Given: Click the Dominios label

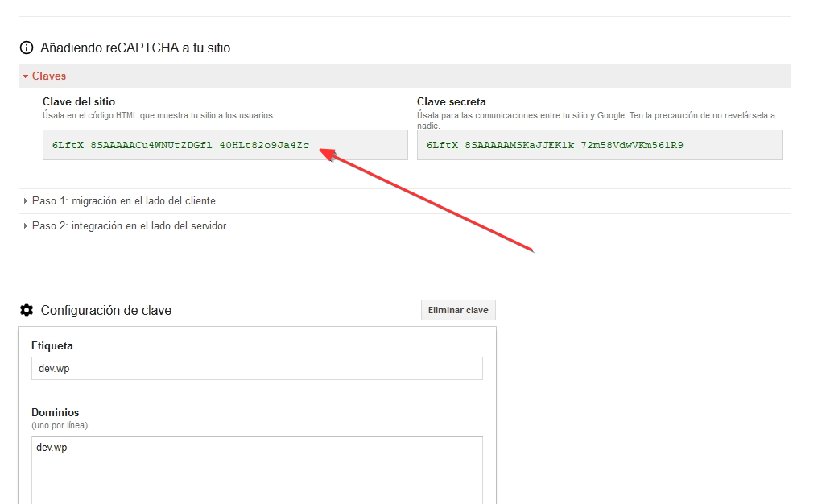Looking at the screenshot, I should (x=56, y=412).
